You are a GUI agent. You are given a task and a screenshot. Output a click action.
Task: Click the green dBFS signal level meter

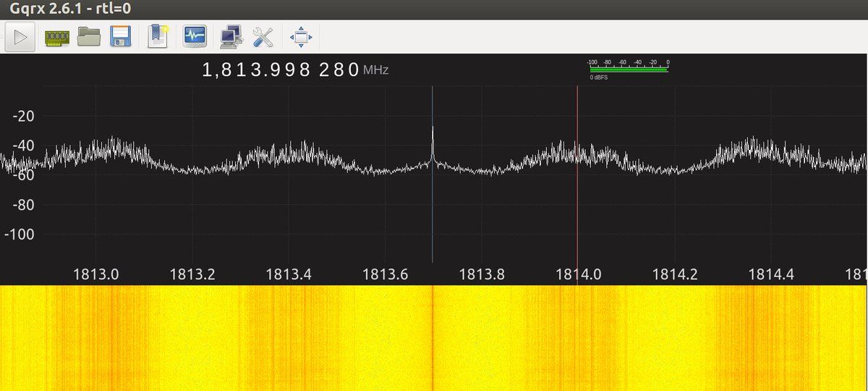point(629,70)
